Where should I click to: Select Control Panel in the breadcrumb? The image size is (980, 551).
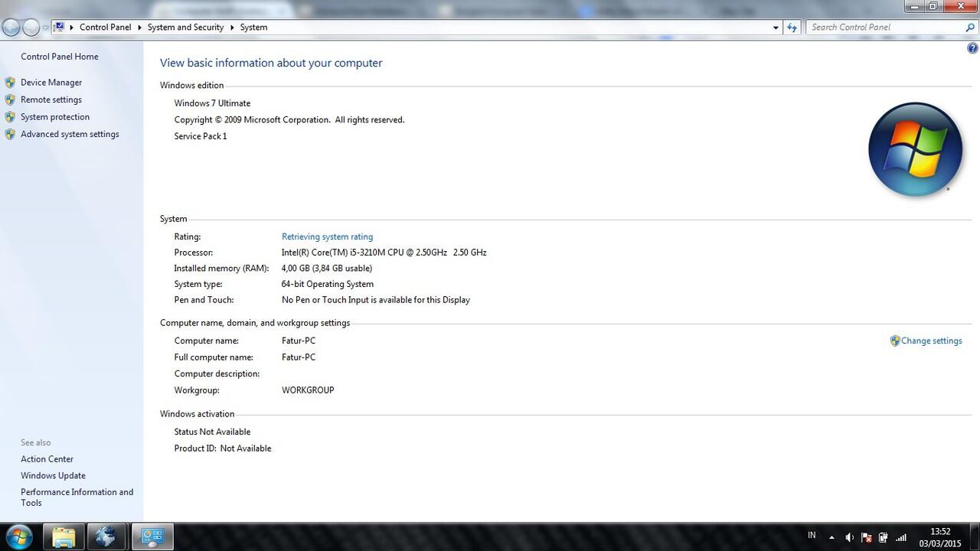[105, 28]
